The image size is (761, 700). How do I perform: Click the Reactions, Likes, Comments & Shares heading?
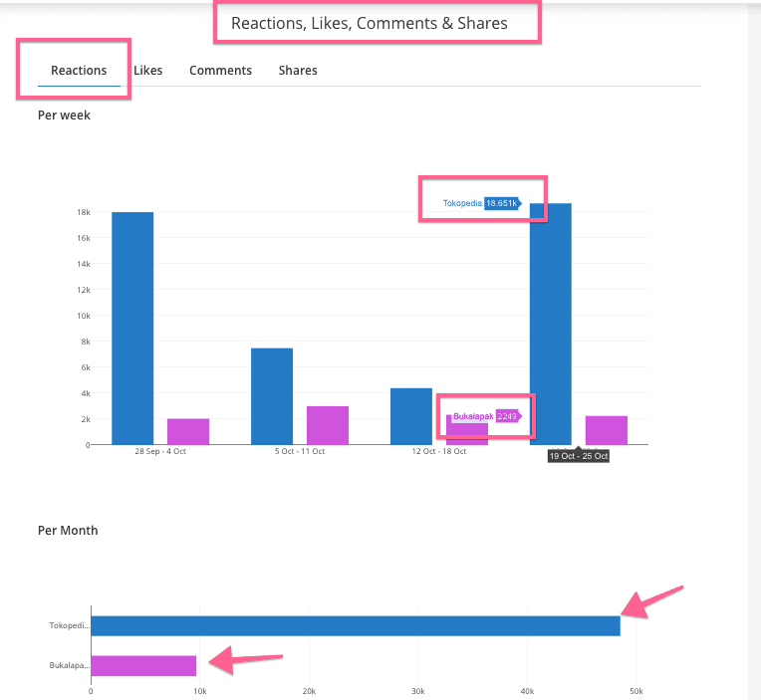click(370, 23)
